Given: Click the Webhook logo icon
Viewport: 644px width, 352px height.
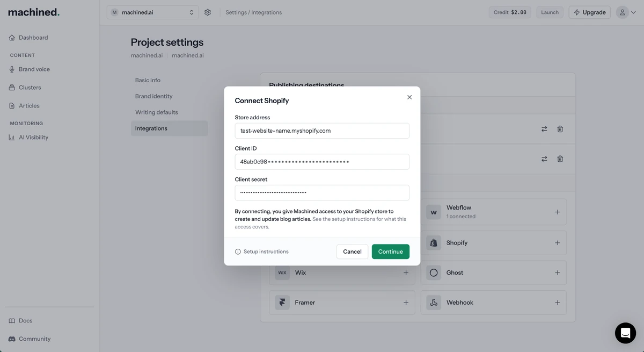Looking at the screenshot, I should tap(434, 303).
